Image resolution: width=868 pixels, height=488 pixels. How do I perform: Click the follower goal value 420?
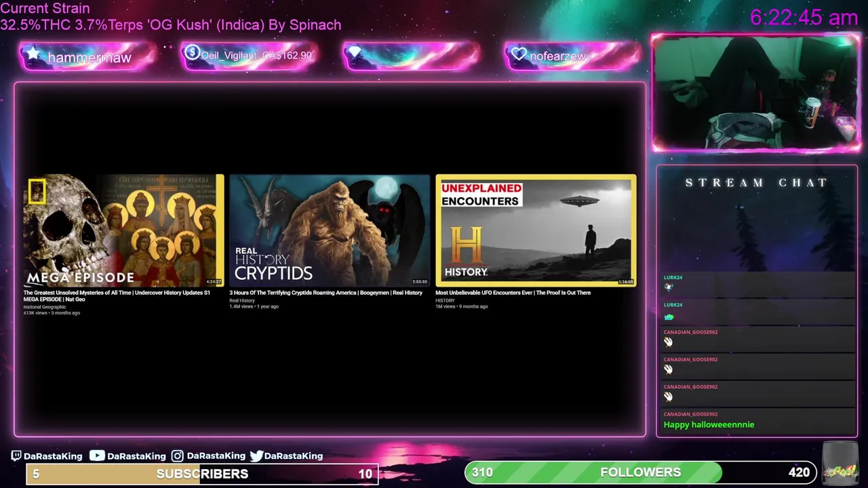pyautogui.click(x=799, y=472)
